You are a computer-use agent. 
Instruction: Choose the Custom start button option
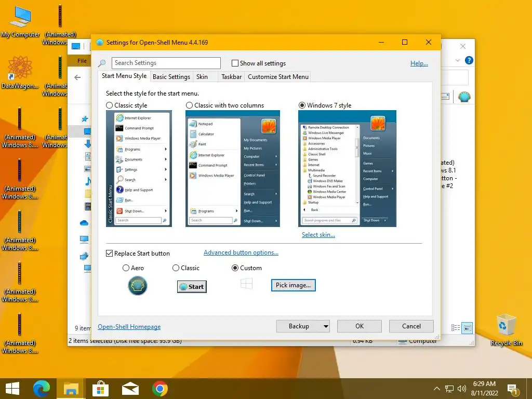click(x=235, y=268)
